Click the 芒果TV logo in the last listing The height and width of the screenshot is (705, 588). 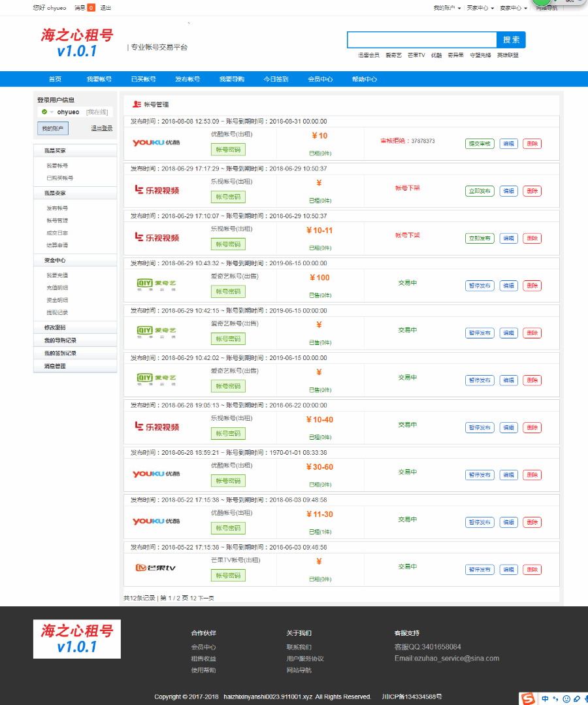point(155,568)
